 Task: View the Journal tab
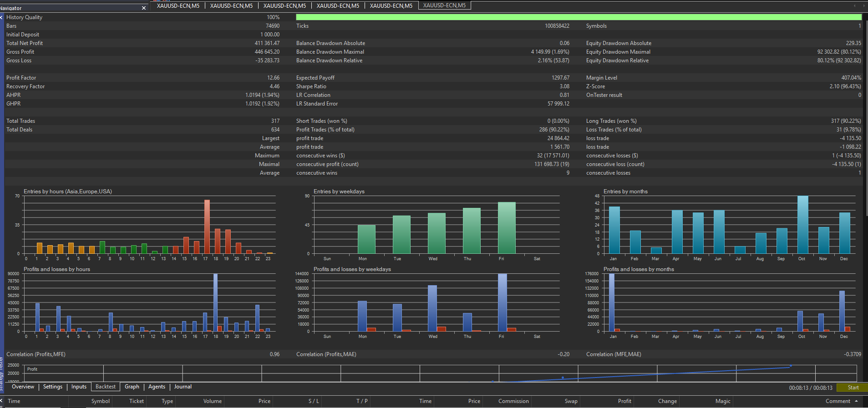coord(183,387)
